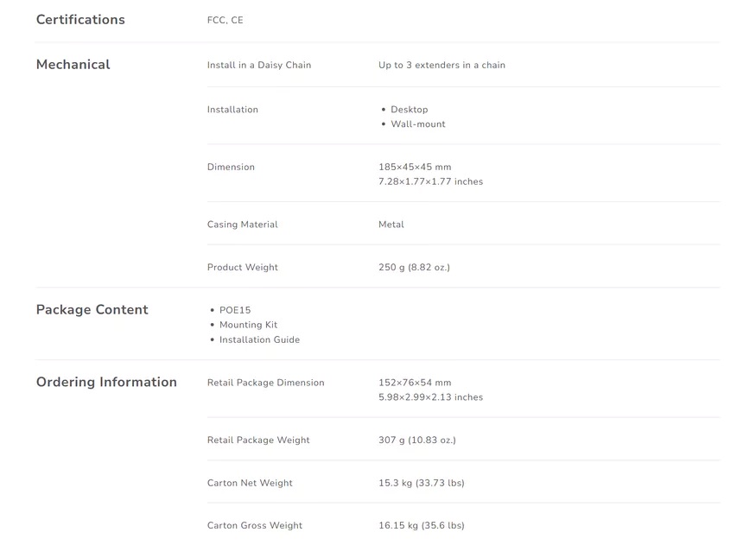Click the Installation Guide package item
756x545 pixels.
click(259, 339)
